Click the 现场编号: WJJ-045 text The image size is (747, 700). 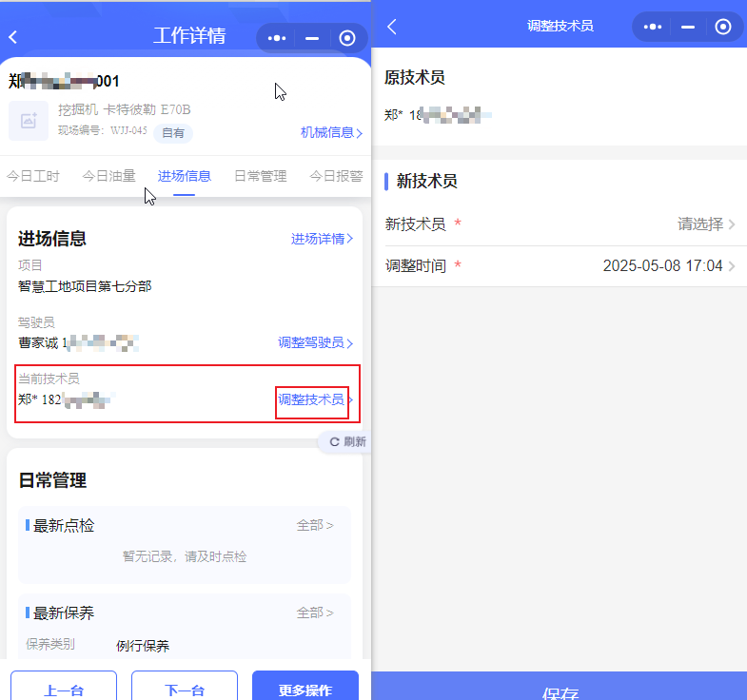103,130
